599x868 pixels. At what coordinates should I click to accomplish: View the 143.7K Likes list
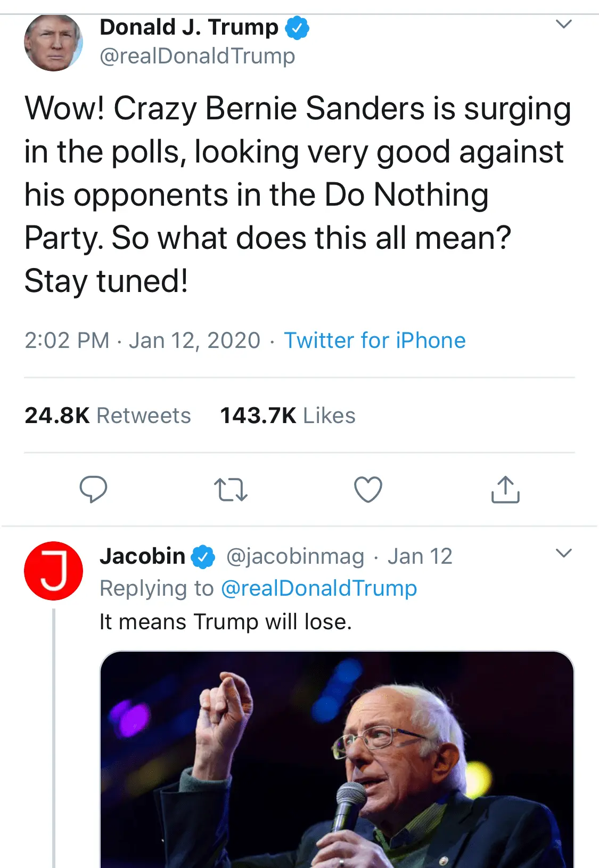click(288, 416)
